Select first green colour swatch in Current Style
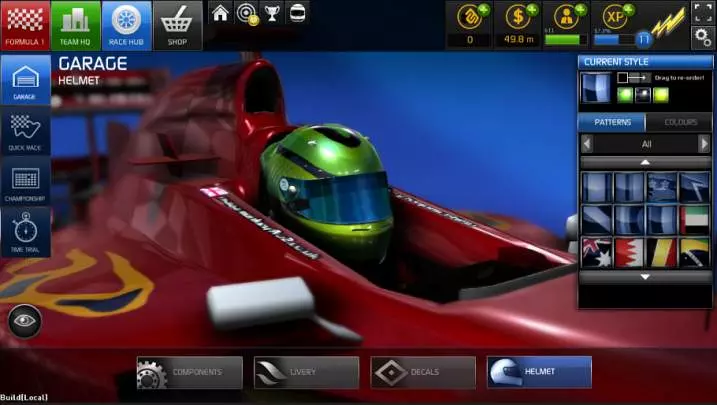Viewport: 717px width, 405px height. coord(625,95)
